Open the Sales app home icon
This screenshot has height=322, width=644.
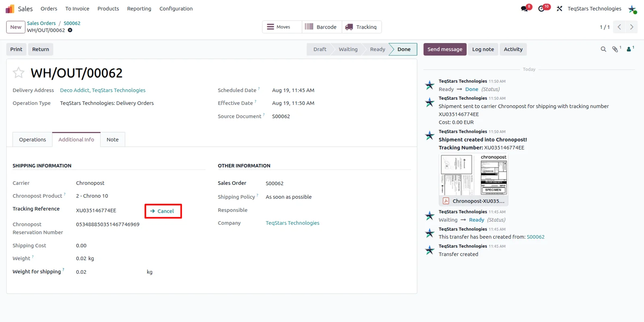pyautogui.click(x=10, y=9)
